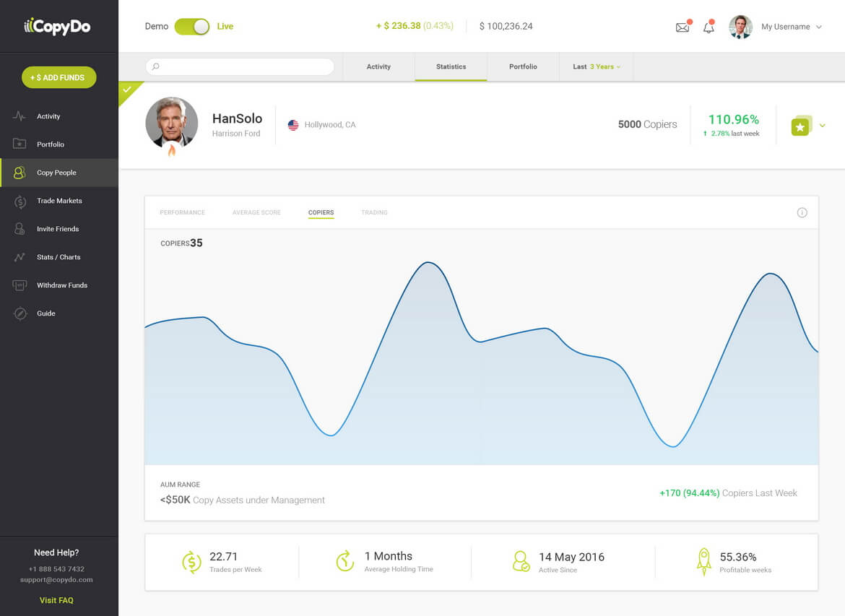Click the Hollywood, CA location text
Screen dimensions: 845x616
pyautogui.click(x=330, y=125)
